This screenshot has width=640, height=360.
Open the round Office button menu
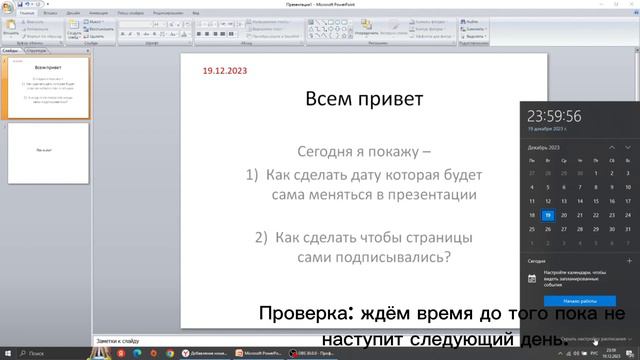click(7, 8)
